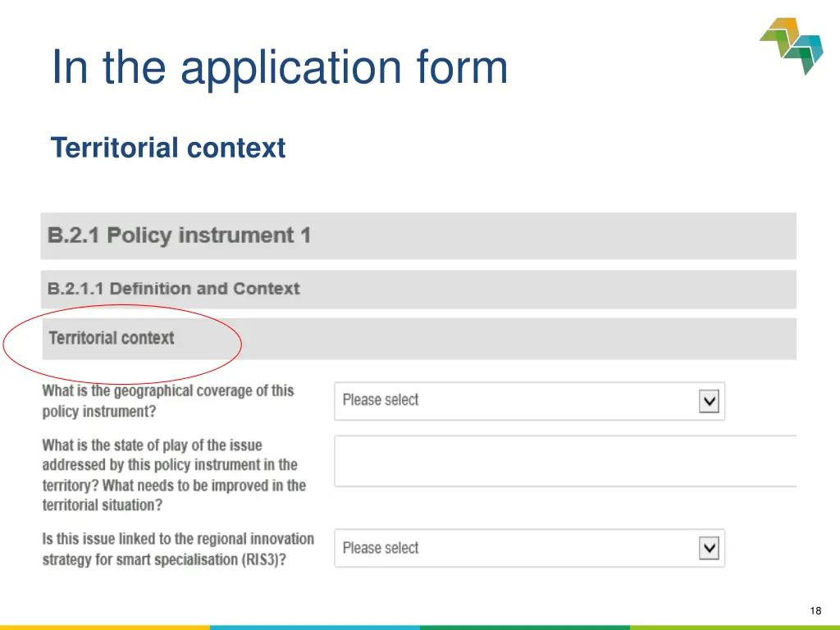Open the RIS3 linked issue dropdown
Screen dimensions: 840x630
[x=529, y=548]
